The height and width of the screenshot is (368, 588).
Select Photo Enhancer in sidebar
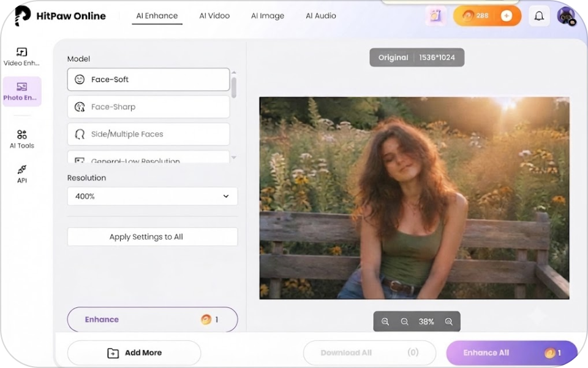tap(22, 91)
